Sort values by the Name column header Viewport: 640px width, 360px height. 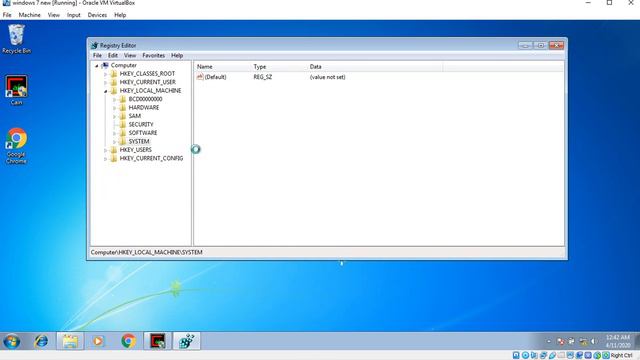coord(222,67)
